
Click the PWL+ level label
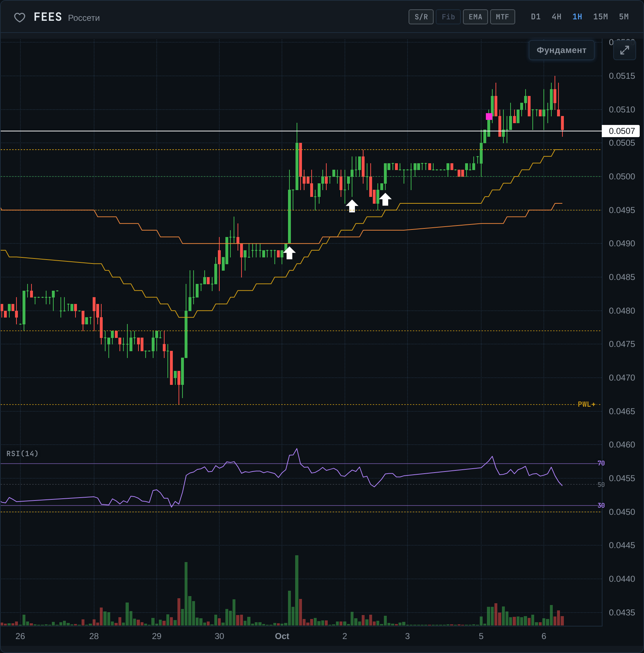pos(586,404)
